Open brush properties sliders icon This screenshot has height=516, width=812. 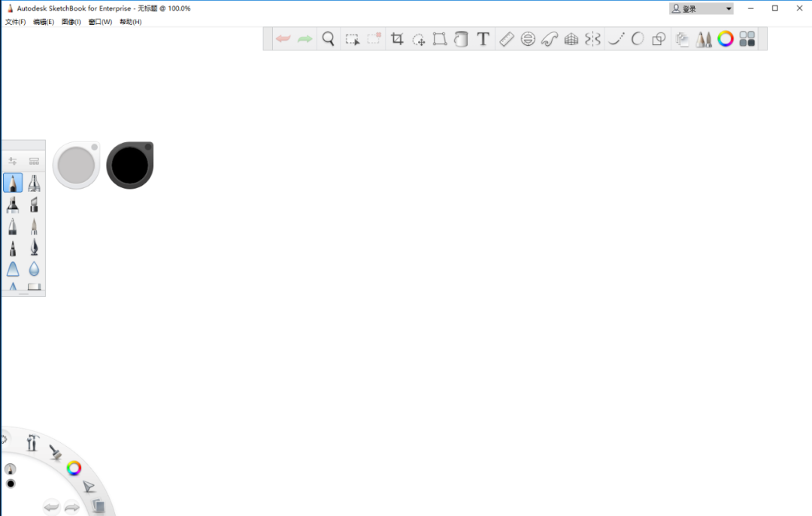tap(13, 161)
